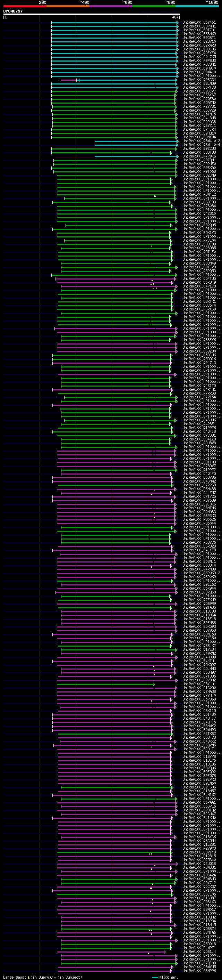Click the short green alignment bar of C3YJA1
Image resolution: width=222 pixels, height=980 pixels.
[105, 685]
